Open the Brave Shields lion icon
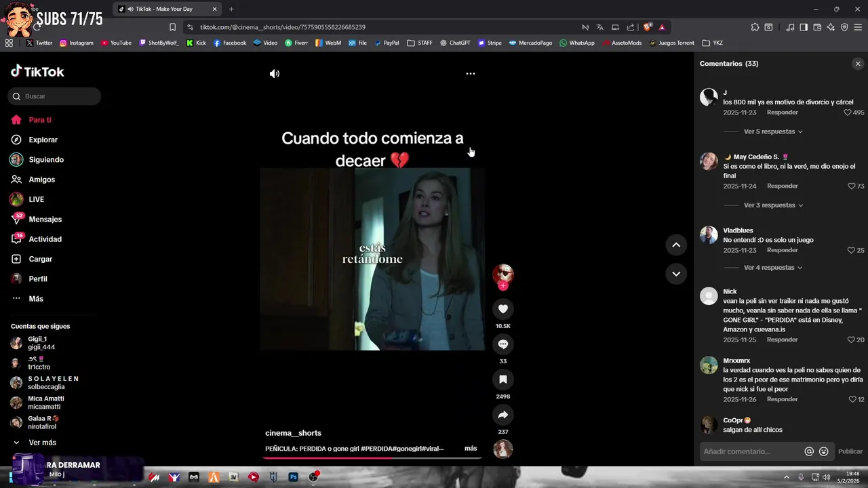868x488 pixels. (x=647, y=27)
